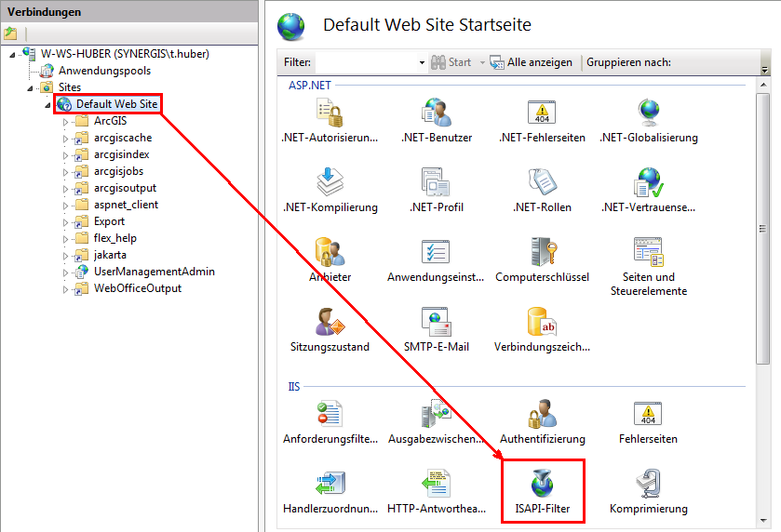This screenshot has width=781, height=532.
Task: Collapse the Sites tree node
Action: pyautogui.click(x=30, y=88)
